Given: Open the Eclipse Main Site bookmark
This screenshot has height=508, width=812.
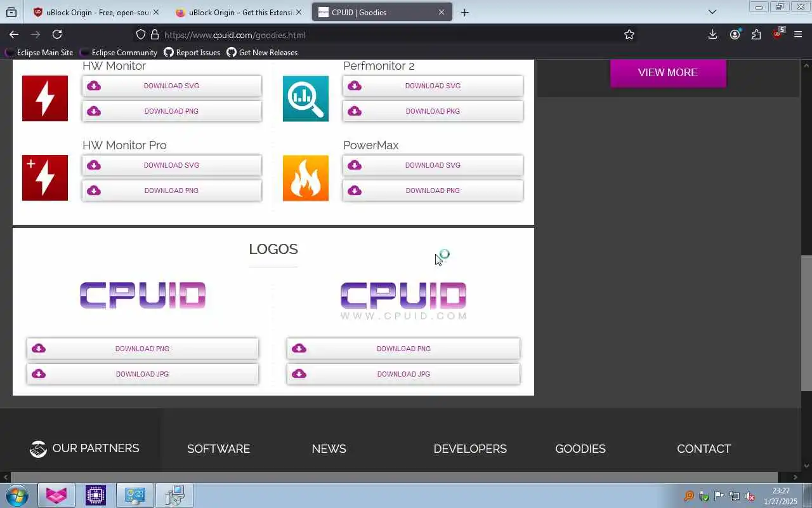Looking at the screenshot, I should [39, 53].
